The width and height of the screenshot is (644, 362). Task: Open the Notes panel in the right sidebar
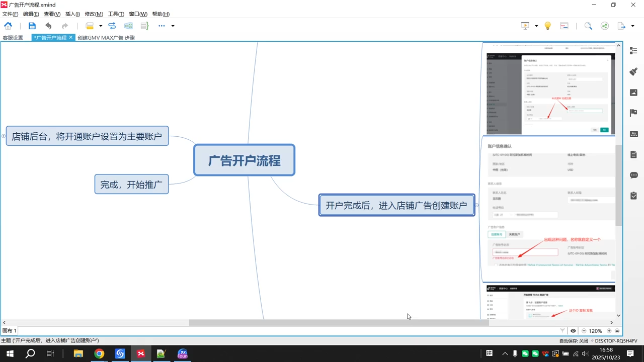coord(633,154)
